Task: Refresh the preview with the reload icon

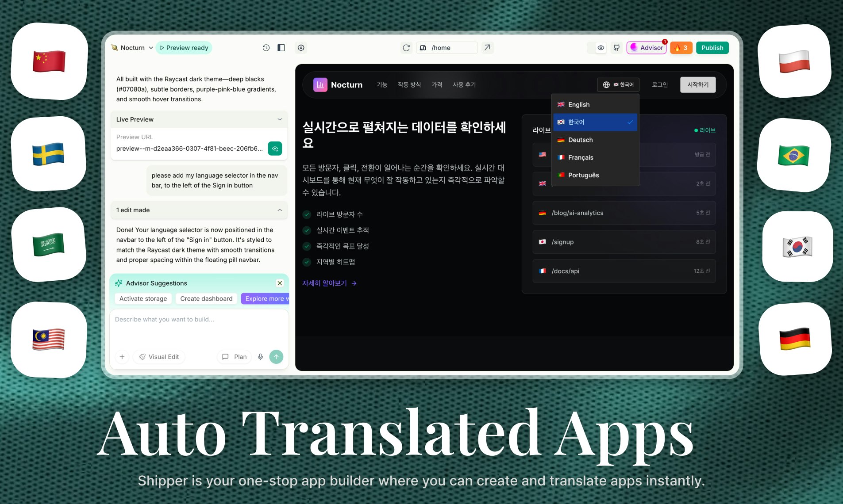Action: click(x=406, y=48)
